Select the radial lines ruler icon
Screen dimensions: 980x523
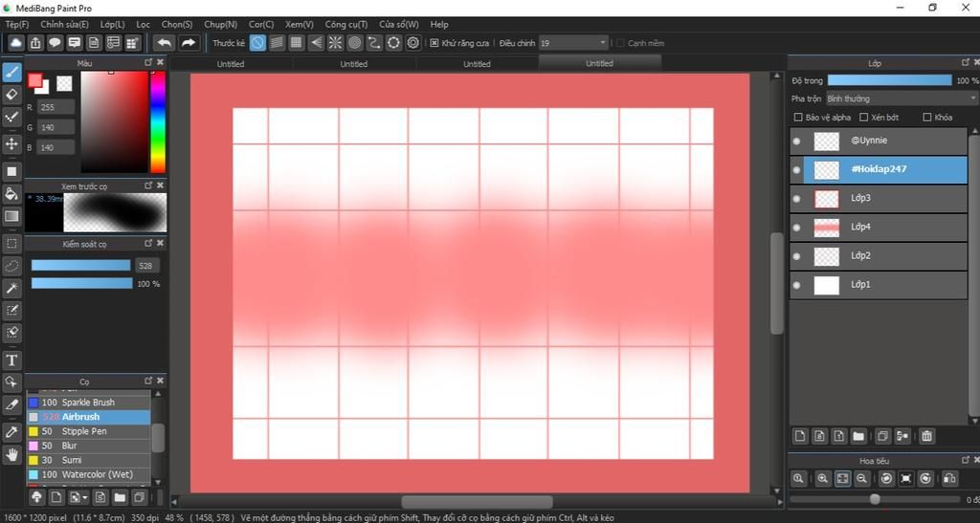(336, 42)
